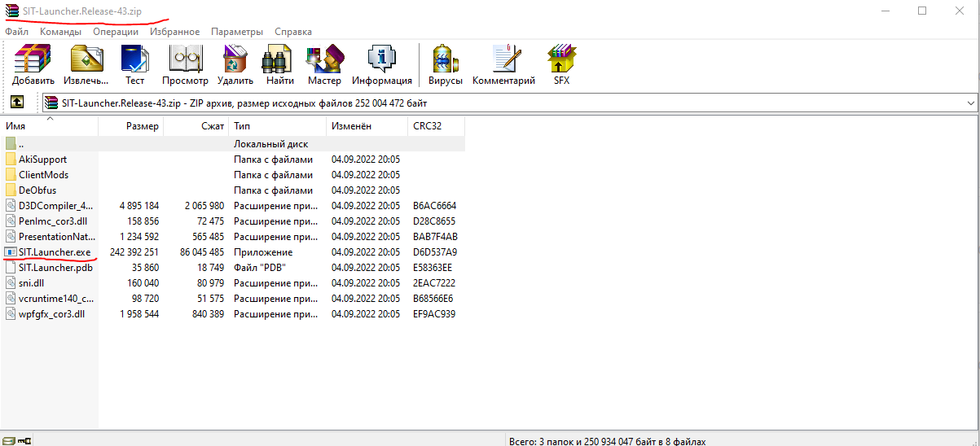Click the SIT.Launcher.exe file icon

click(x=11, y=252)
